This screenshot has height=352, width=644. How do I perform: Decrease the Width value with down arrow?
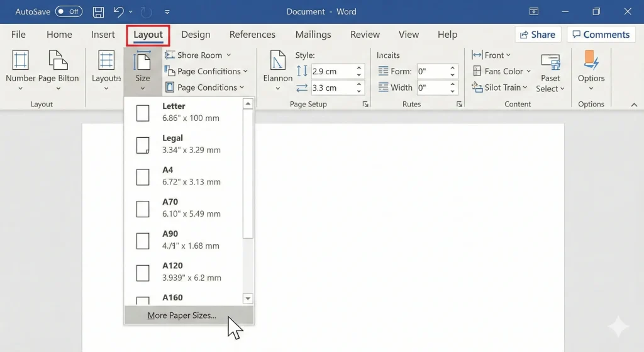coord(452,91)
